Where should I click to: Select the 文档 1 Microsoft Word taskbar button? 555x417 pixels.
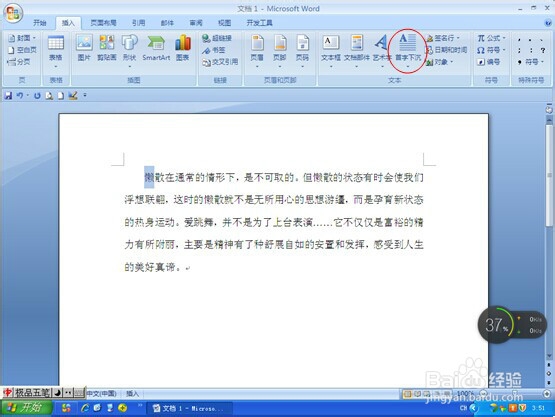(189, 408)
